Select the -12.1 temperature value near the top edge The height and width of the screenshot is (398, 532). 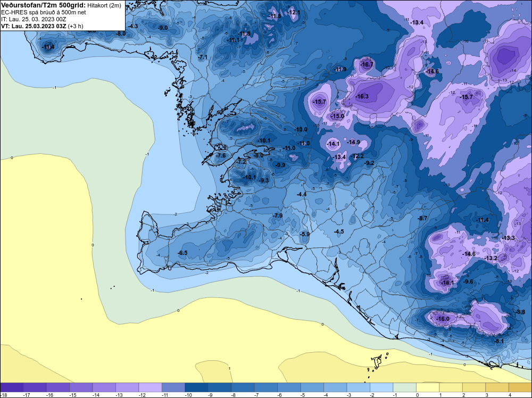pos(294,13)
